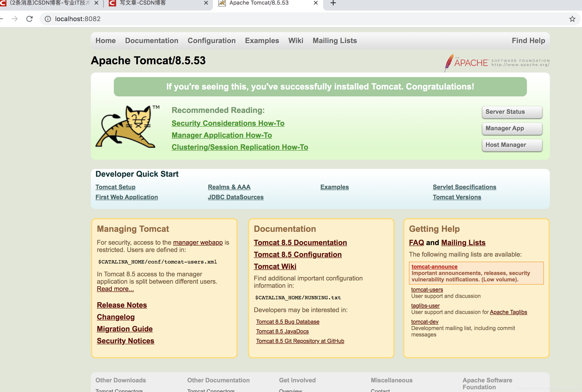Viewport: 582px width, 392px height.
Task: Select Find Help in navigation bar
Action: coord(528,41)
